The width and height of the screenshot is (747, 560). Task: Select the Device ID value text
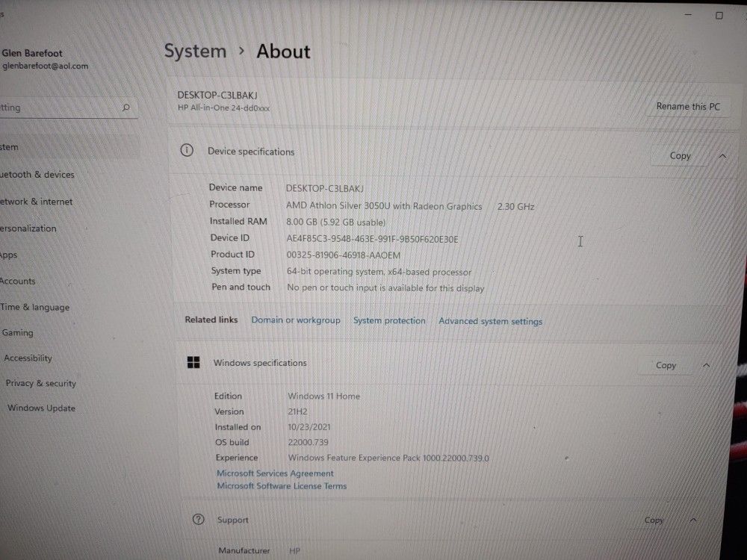(372, 239)
